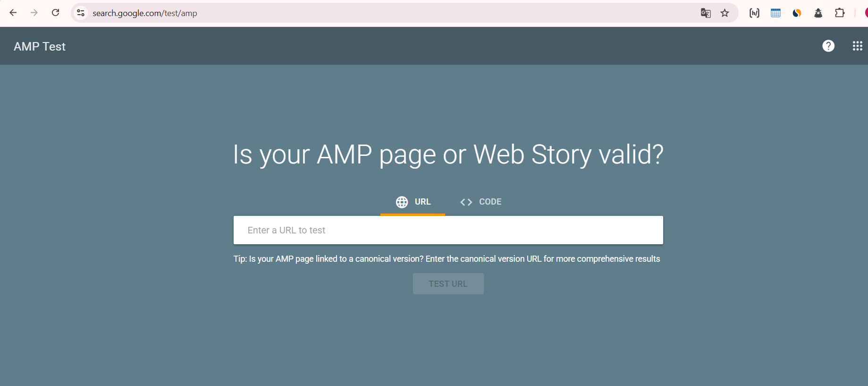Go back with the browser back arrow
The image size is (868, 386).
coord(13,13)
